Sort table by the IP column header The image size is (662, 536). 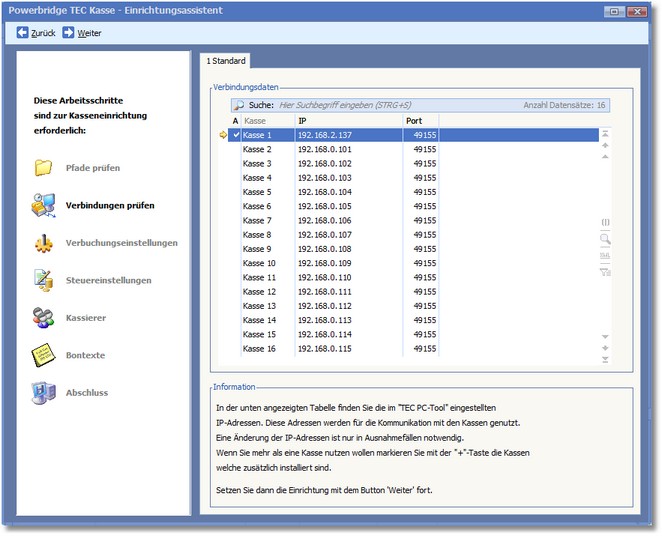click(x=348, y=121)
